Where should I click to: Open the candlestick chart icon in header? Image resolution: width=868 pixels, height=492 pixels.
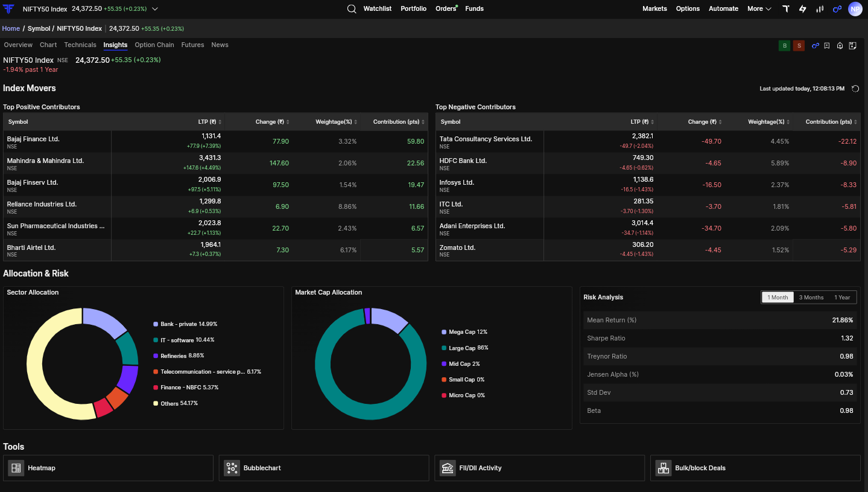tap(820, 9)
